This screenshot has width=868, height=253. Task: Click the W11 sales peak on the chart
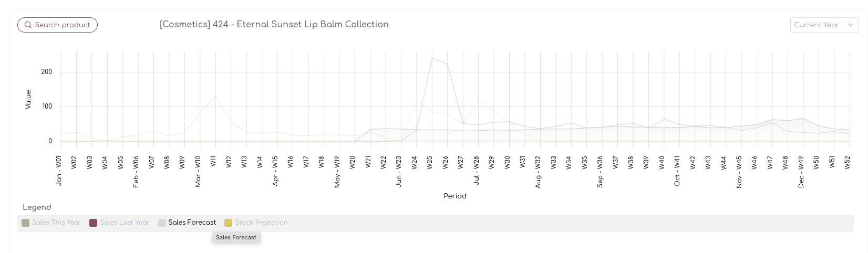(x=215, y=97)
